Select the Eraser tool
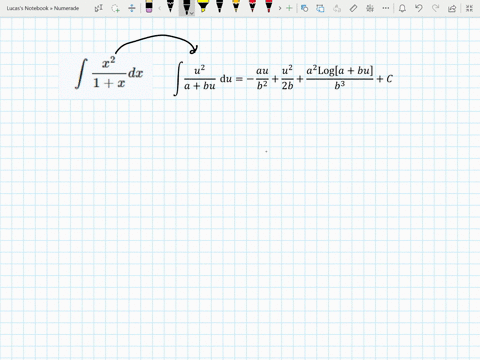This screenshot has width=480, height=360. point(149,6)
